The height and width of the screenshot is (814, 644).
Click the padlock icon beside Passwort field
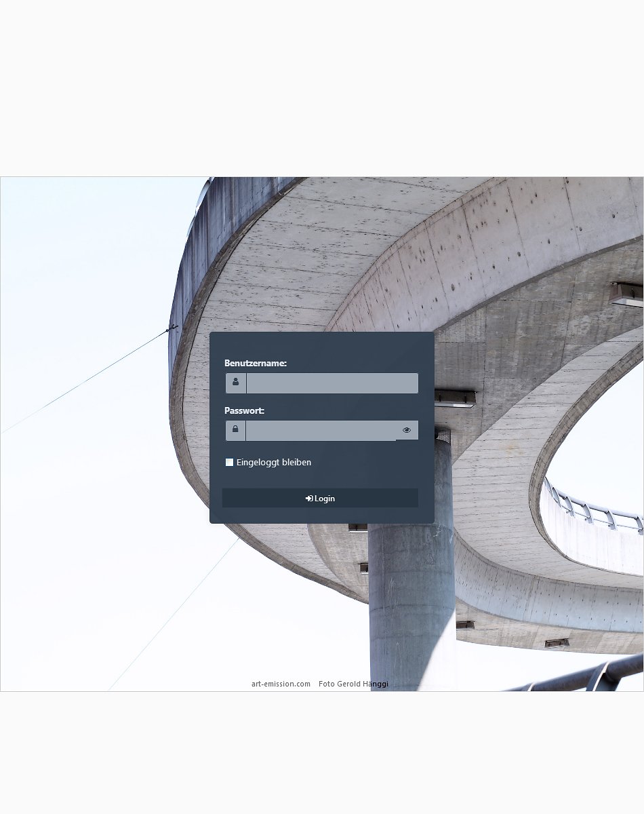(x=235, y=430)
